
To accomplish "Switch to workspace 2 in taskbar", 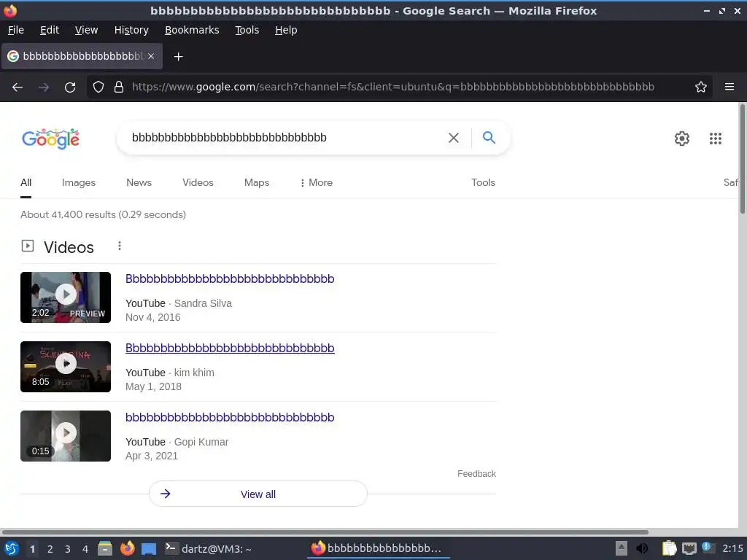I will [50, 549].
